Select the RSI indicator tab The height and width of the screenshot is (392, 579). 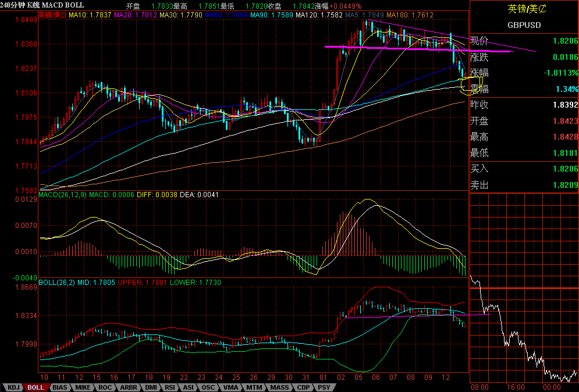[170, 387]
